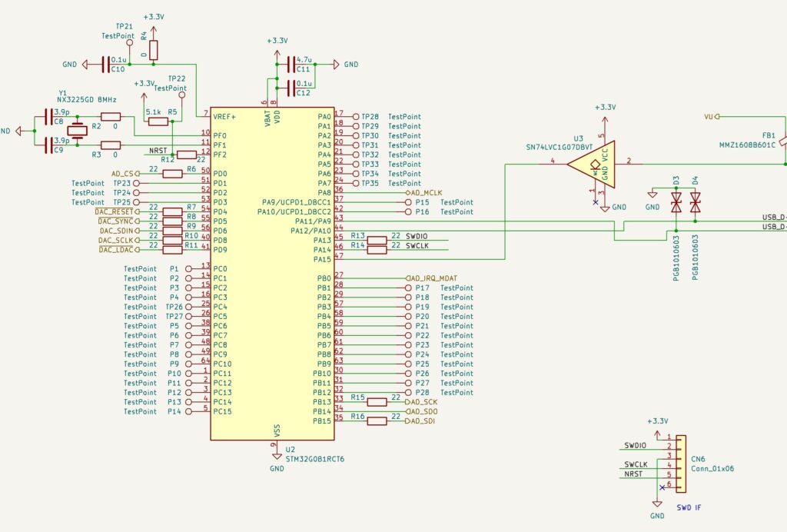Screen dimensions: 787x532
Task: Select the no-connect X on CN6 pin 6
Action: coord(661,487)
